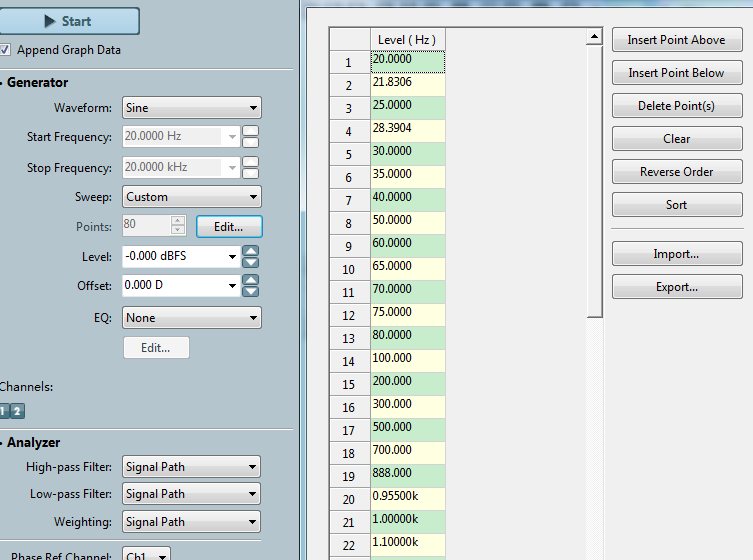The image size is (753, 560).
Task: Select cell with 70.0000
Action: (408, 292)
